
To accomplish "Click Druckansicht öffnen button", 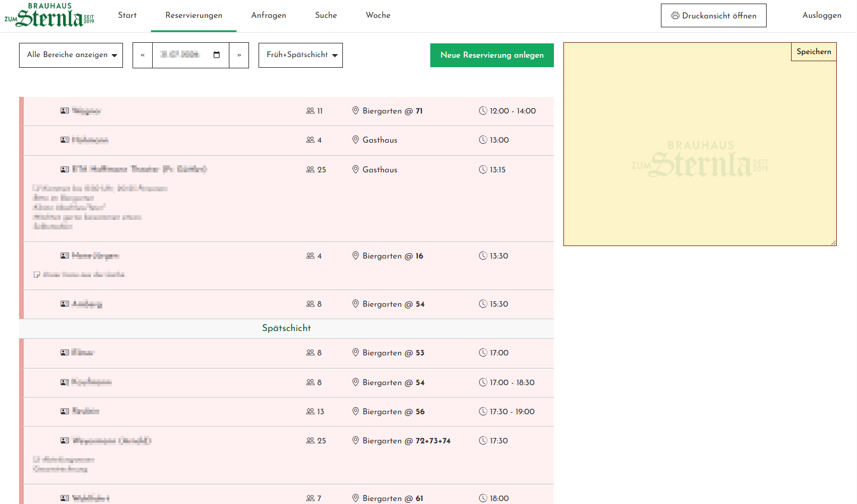I will (x=714, y=15).
